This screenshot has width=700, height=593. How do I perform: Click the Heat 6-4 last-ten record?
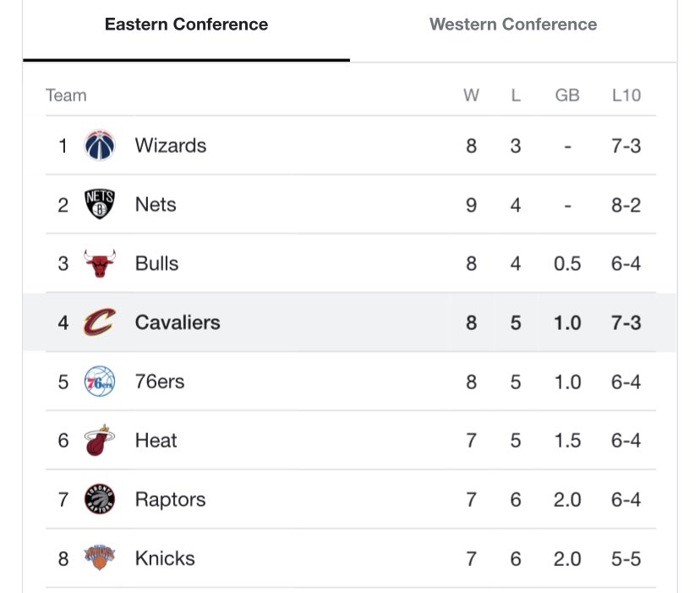coord(626,441)
